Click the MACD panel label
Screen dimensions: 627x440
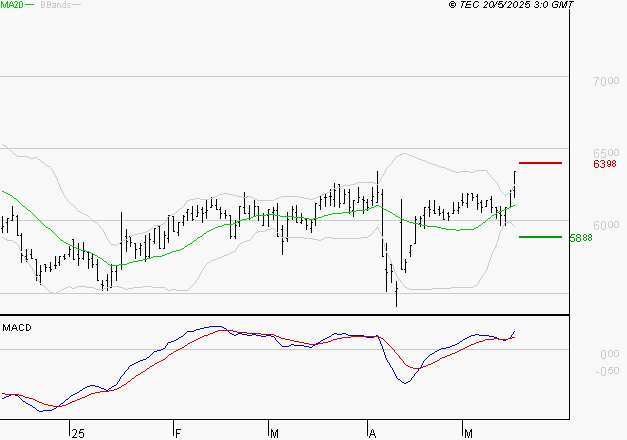[x=17, y=327]
